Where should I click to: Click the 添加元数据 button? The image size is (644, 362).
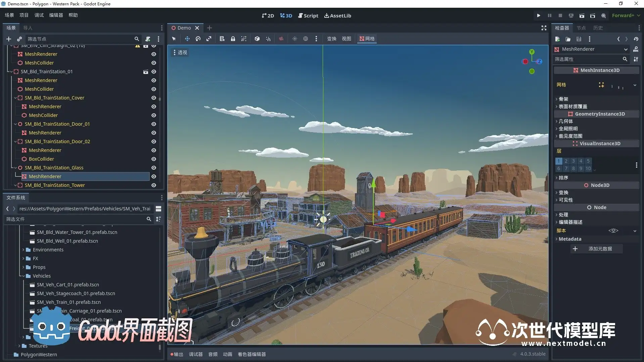tap(596, 249)
